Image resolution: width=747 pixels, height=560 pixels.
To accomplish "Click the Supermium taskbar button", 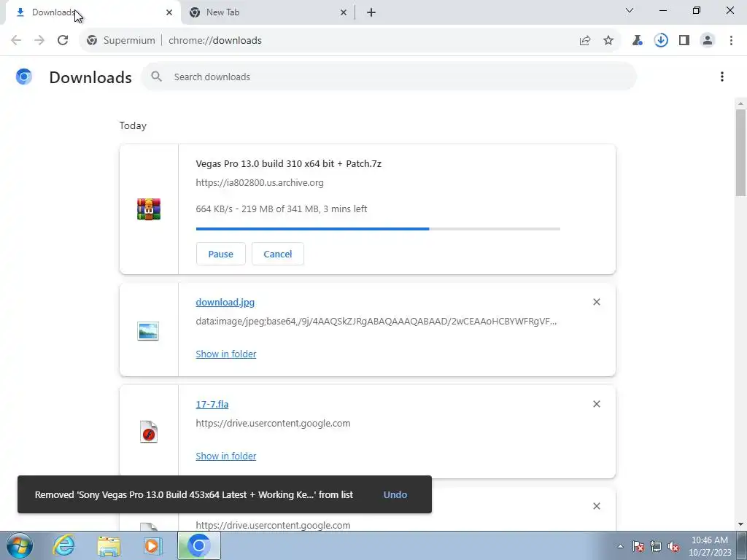I will (x=198, y=545).
